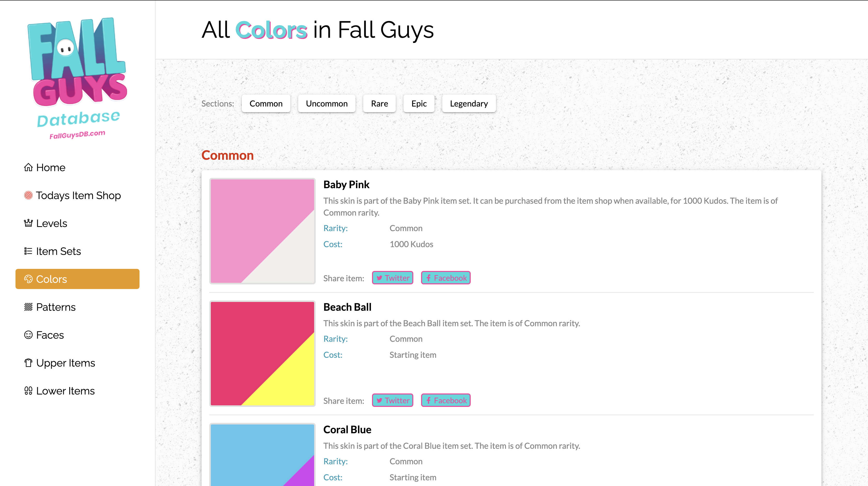Click the Home house icon in sidebar
This screenshot has width=868, height=486.
point(28,167)
